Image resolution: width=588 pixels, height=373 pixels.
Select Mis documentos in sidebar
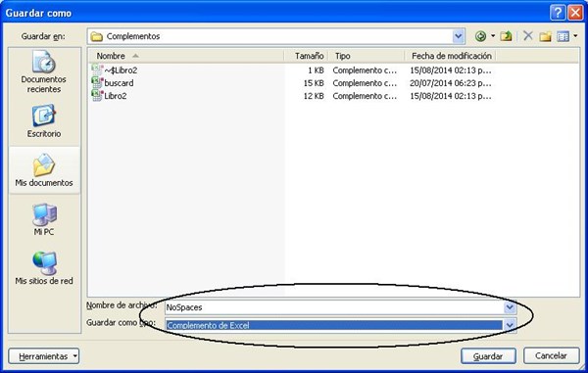(44, 169)
